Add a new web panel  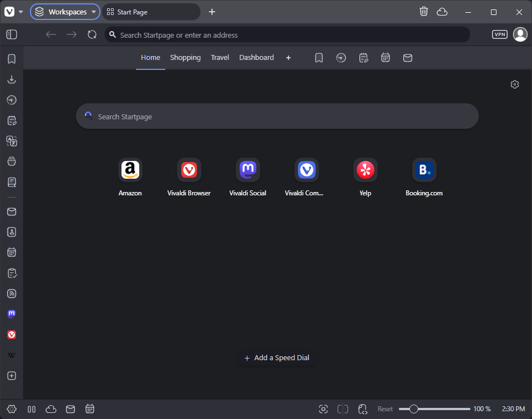coord(12,376)
